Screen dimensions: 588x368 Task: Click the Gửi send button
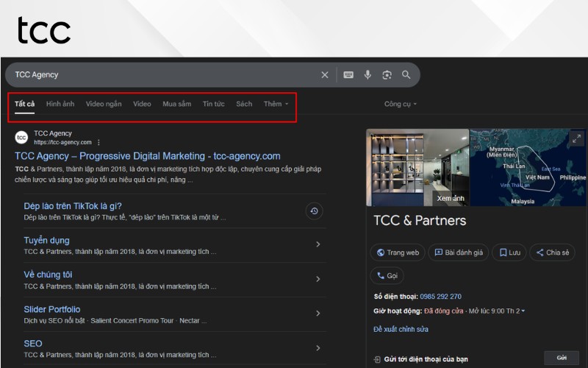[562, 358]
